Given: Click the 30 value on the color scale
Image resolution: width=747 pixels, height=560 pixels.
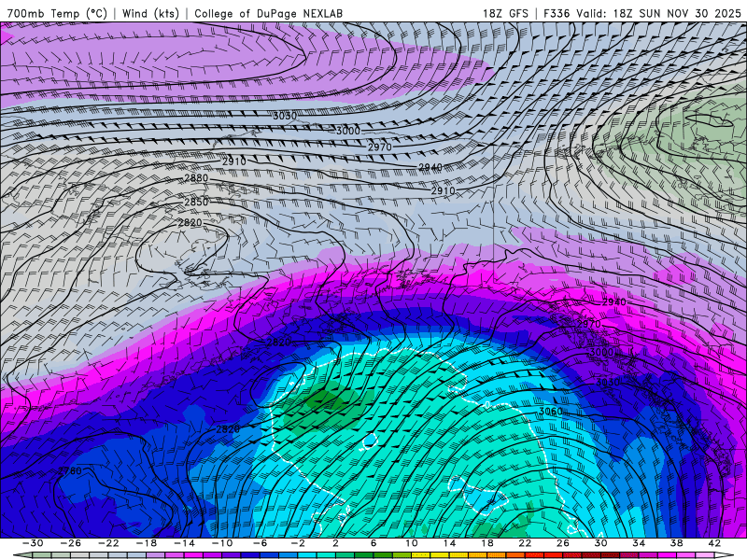Looking at the screenshot, I should click(x=600, y=543).
